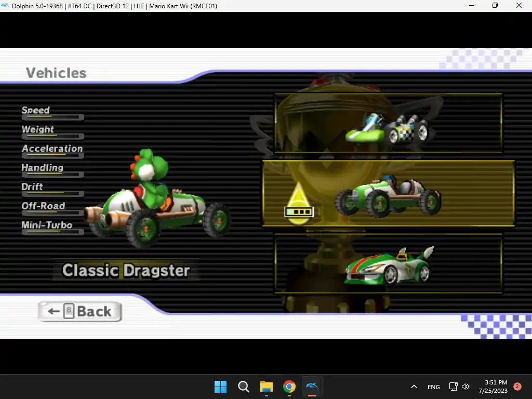This screenshot has width=532, height=399.
Task: Click the Acceleration stat bar
Action: [52, 156]
